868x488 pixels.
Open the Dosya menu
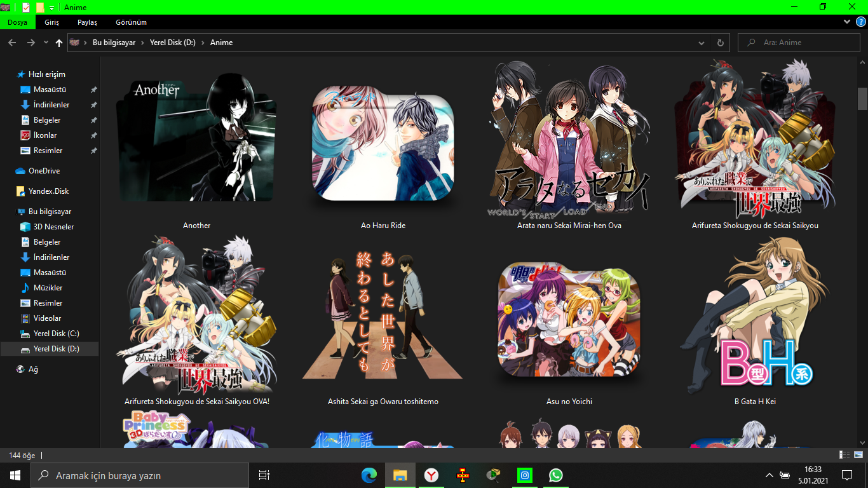(x=18, y=22)
